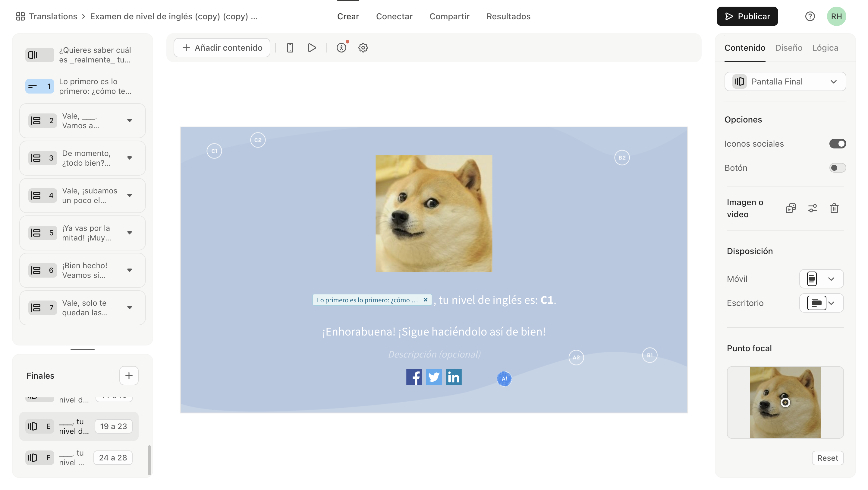
Task: Disable the Iconos sociales toggle
Action: (838, 143)
